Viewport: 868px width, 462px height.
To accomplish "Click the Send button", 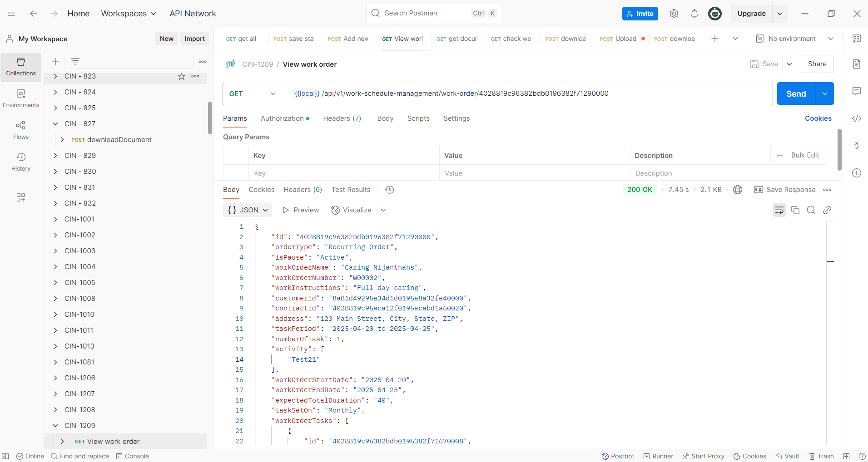I will point(796,93).
